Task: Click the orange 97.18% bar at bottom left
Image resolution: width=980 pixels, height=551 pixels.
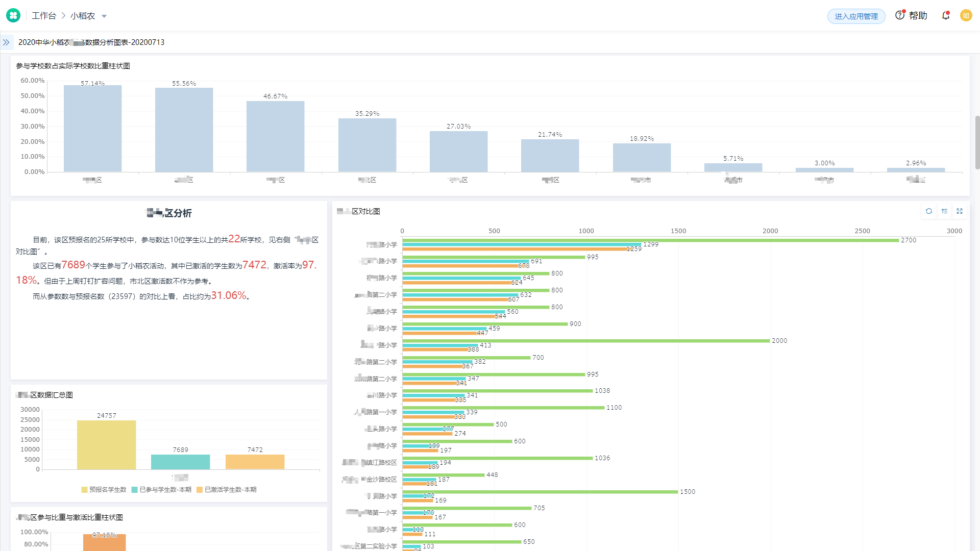Action: (x=104, y=542)
